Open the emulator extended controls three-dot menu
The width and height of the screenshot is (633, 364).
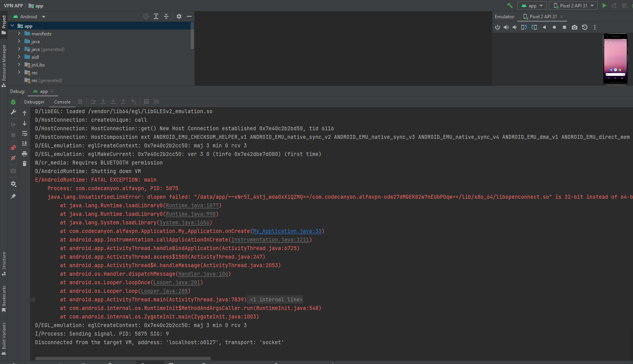[595, 27]
